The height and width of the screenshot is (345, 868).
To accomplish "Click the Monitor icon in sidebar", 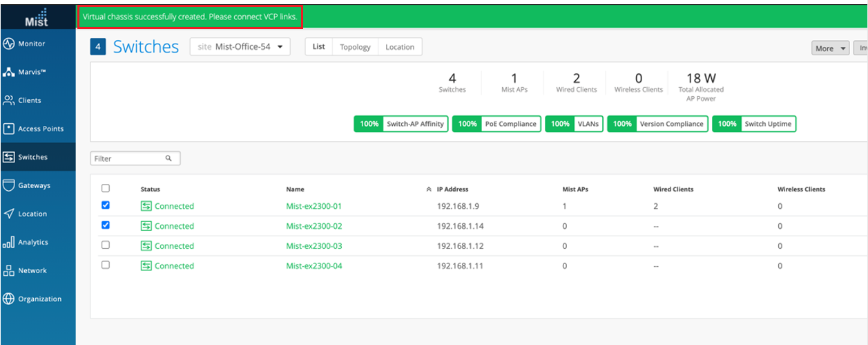I will pyautogui.click(x=9, y=44).
